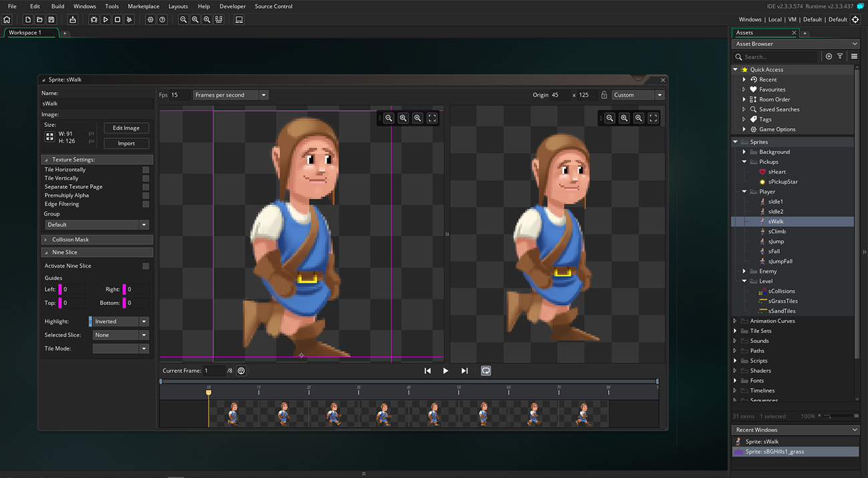Open the Marketplace menu
The height and width of the screenshot is (478, 868).
(144, 6)
